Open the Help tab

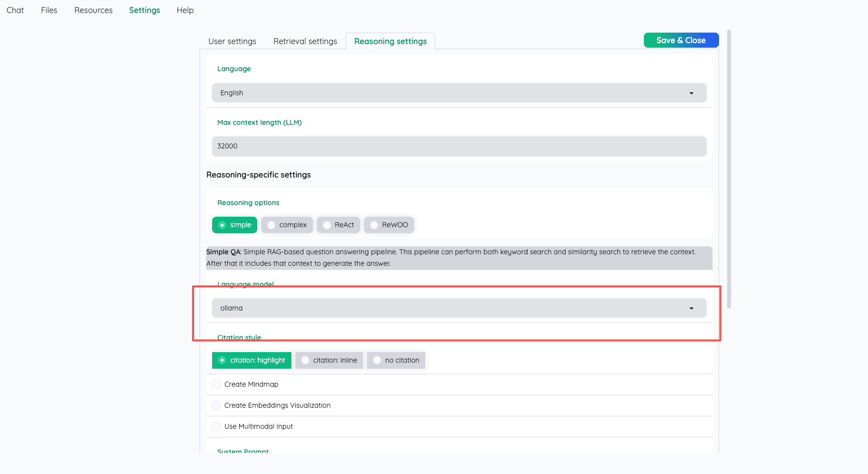[x=185, y=10]
